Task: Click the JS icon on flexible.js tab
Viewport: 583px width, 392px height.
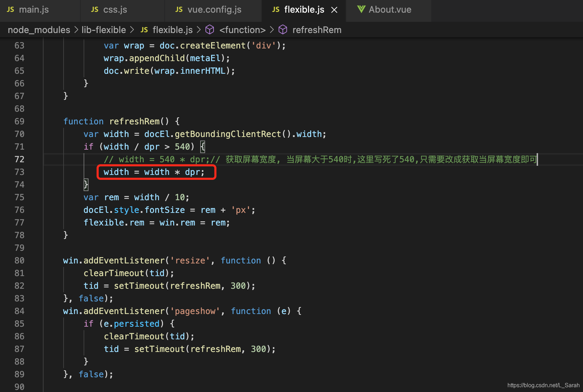Action: [x=276, y=9]
